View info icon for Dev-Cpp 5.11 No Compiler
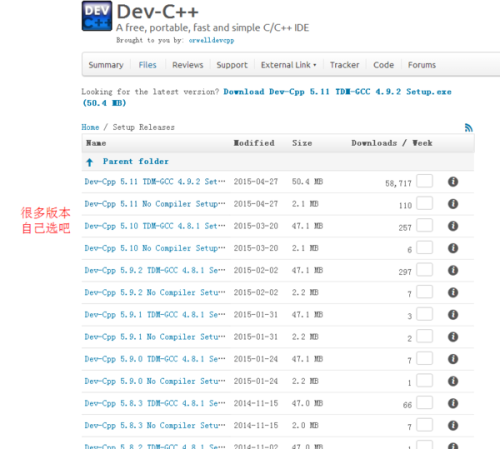Screen dimensions: 500x449 453,204
